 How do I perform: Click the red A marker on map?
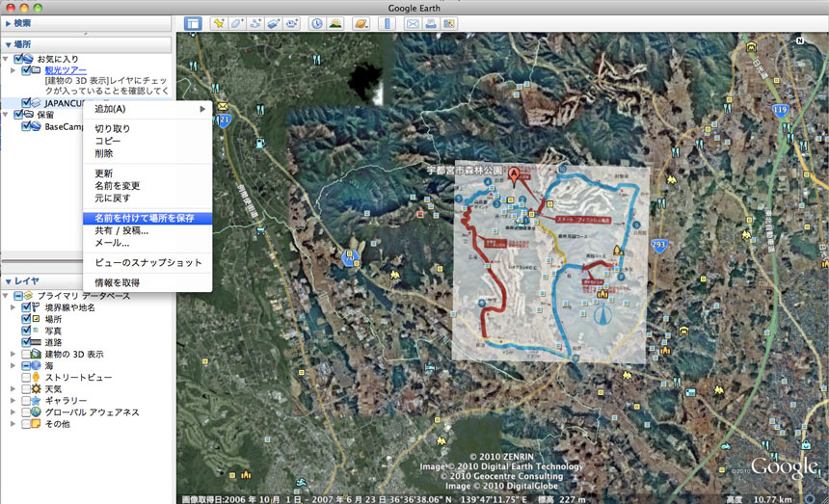514,177
